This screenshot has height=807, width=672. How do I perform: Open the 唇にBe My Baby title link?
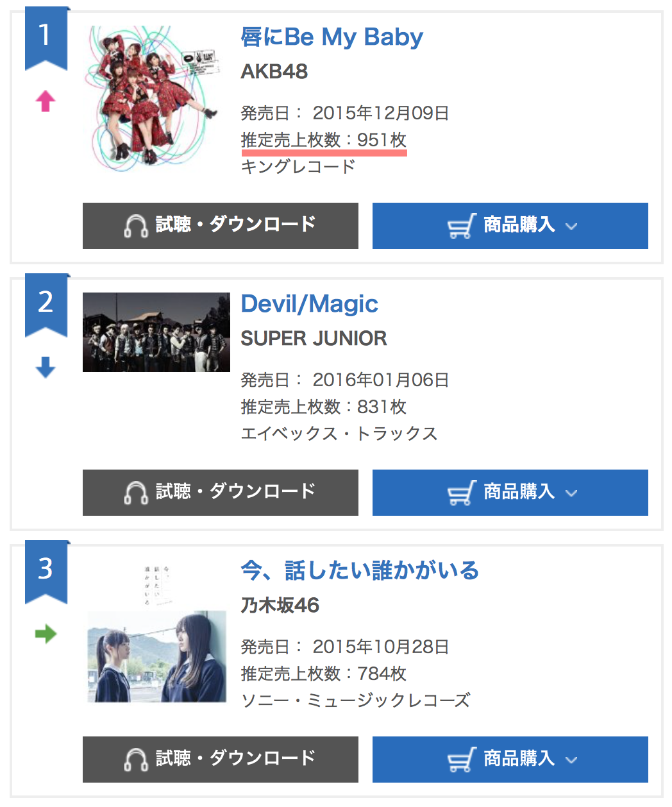pos(332,37)
